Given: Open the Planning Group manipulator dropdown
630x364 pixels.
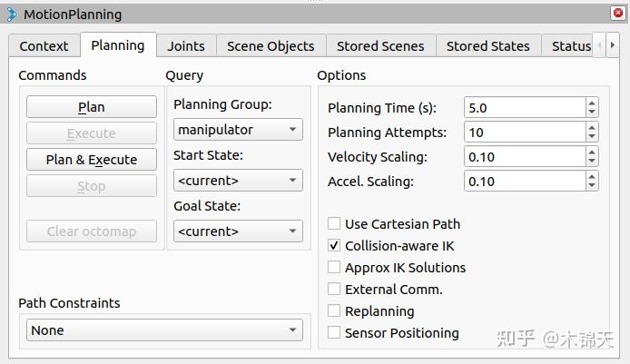Looking at the screenshot, I should pyautogui.click(x=238, y=130).
